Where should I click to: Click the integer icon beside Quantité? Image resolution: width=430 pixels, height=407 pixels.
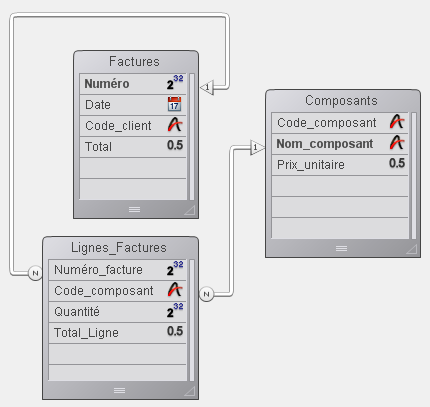175,311
